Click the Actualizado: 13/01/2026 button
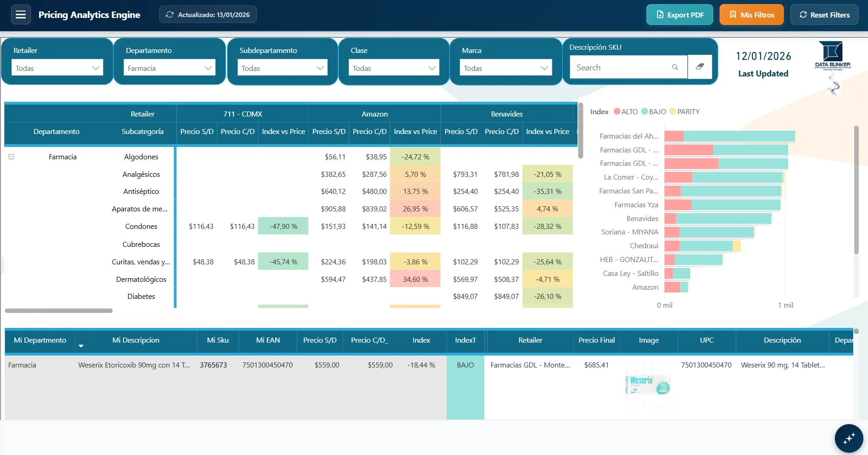 (x=208, y=15)
